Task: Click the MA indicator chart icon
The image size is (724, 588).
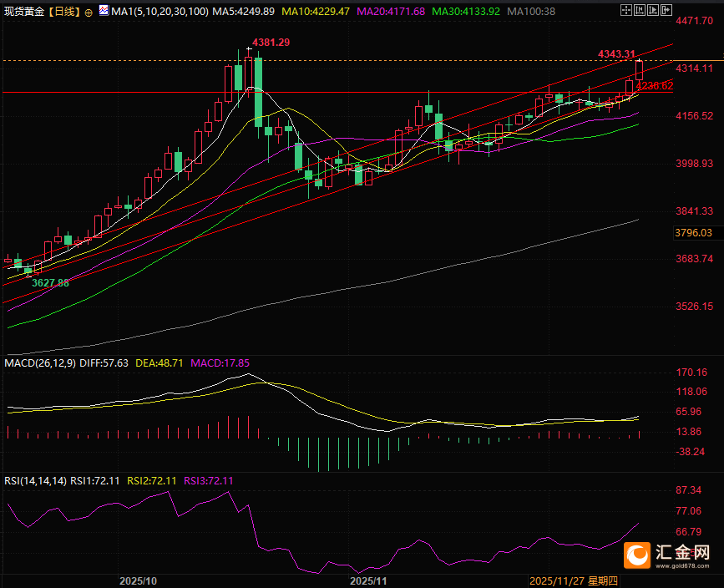Action: 104,10
